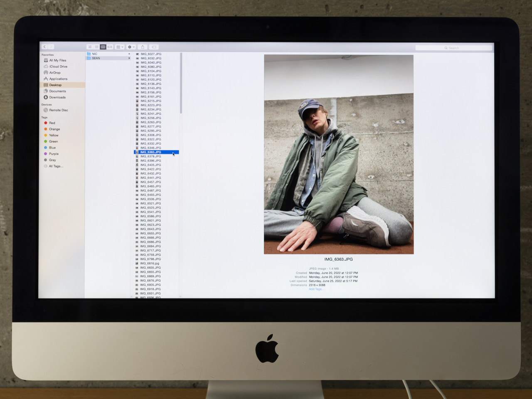Select the Red tag
This screenshot has height=399, width=532.
pyautogui.click(x=52, y=123)
